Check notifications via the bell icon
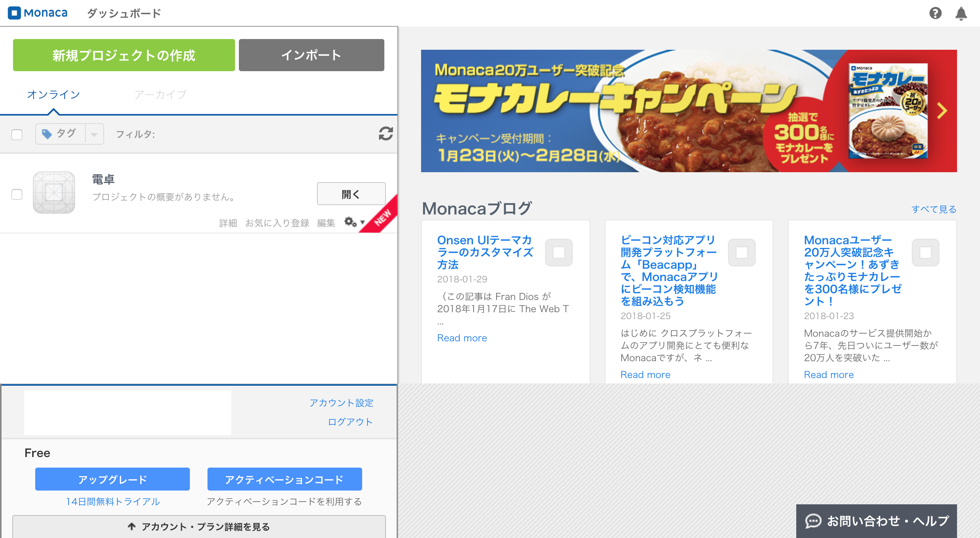 (962, 14)
